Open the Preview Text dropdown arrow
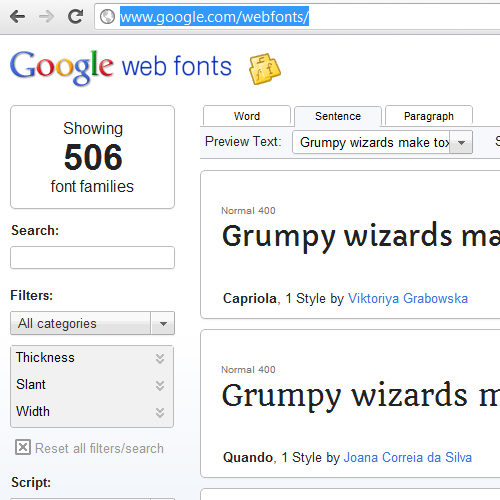 click(x=461, y=143)
